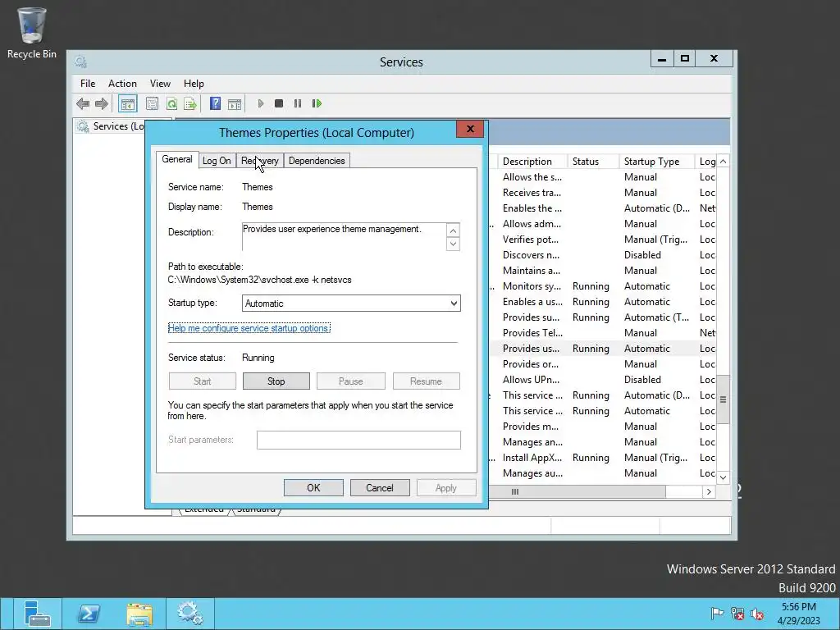
Task: Switch to the Log On tab
Action: 217,161
